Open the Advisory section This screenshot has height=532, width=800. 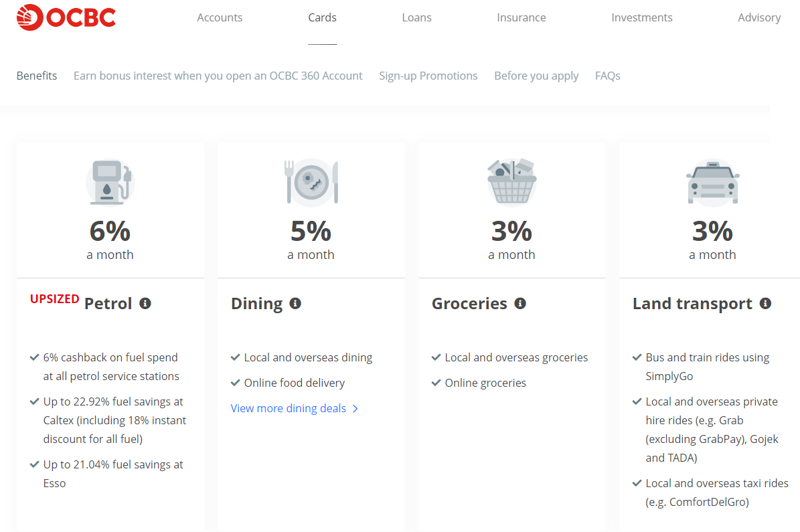point(759,17)
